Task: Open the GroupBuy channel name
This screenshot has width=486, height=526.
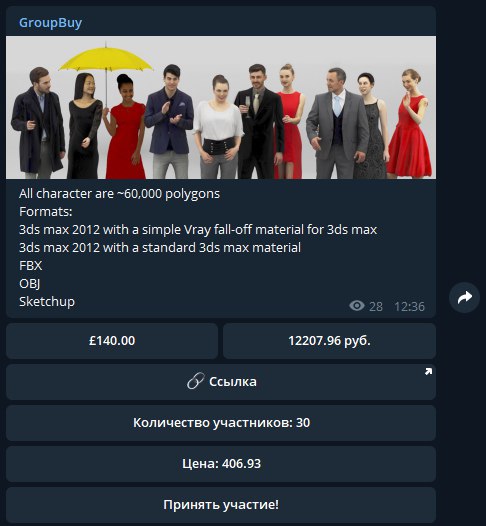Action: 50,22
